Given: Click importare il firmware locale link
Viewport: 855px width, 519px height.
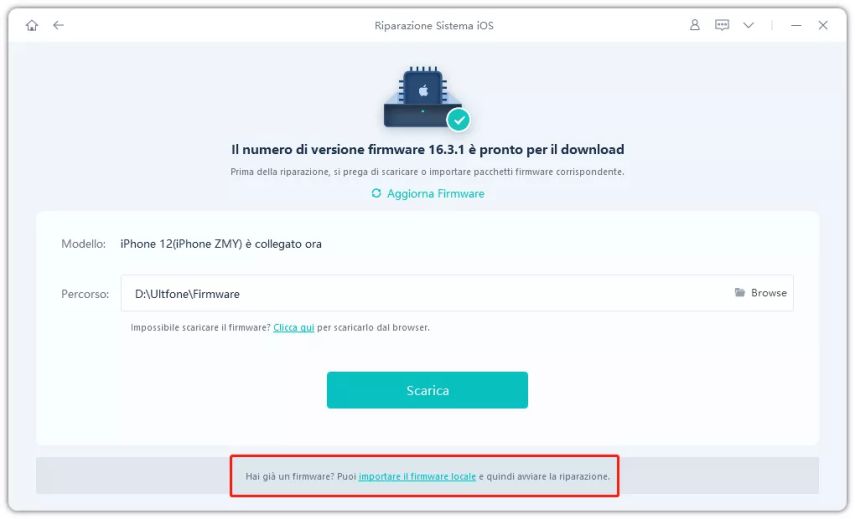Looking at the screenshot, I should 417,476.
